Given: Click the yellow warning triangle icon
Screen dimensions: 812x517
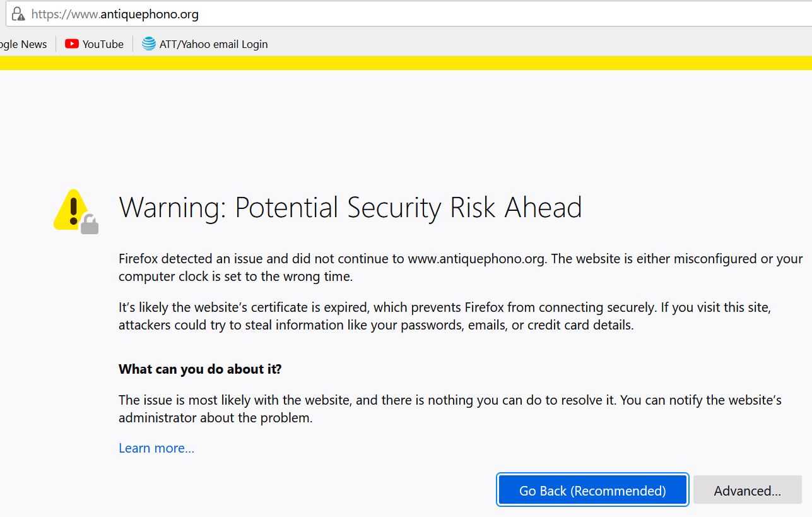Looking at the screenshot, I should [71, 208].
